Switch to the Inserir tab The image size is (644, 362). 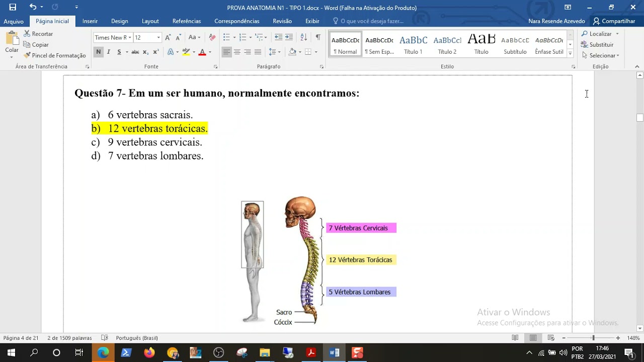point(90,21)
